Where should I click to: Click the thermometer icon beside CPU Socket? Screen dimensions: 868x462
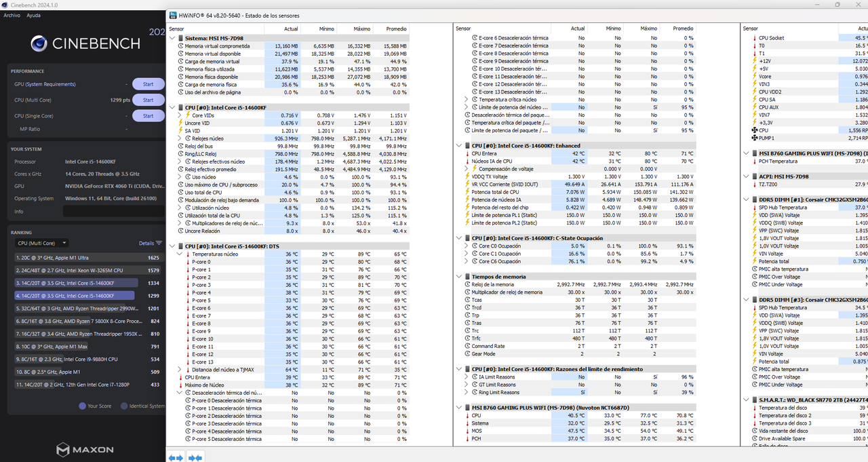754,38
